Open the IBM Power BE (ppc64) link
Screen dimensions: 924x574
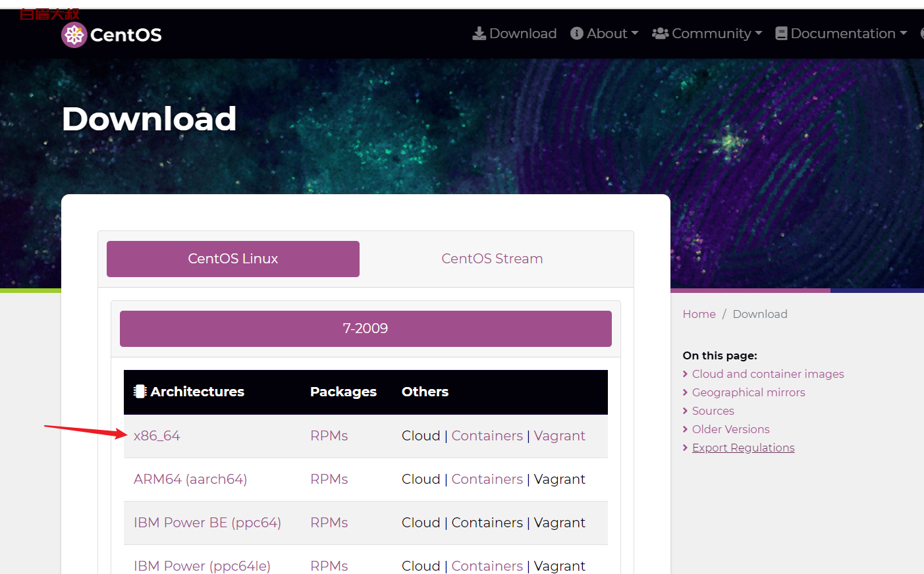pyautogui.click(x=207, y=523)
